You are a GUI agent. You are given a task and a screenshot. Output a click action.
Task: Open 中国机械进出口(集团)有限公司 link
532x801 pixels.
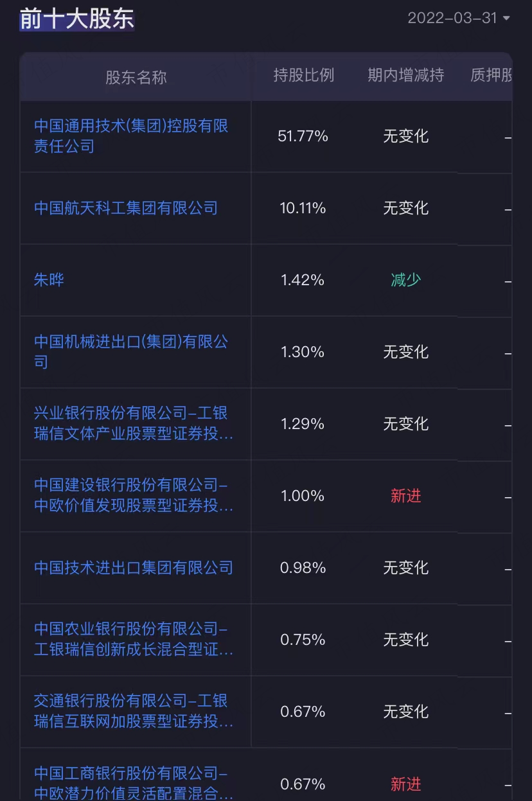pos(131,351)
